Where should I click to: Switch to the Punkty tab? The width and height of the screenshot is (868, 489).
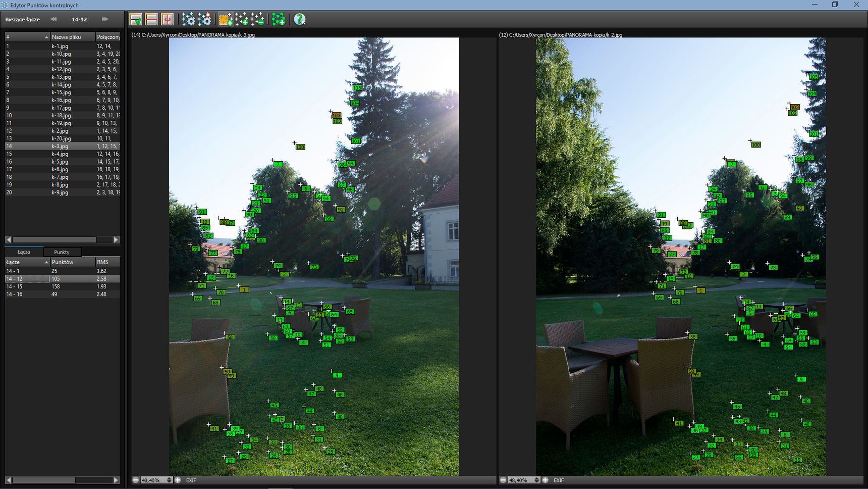(62, 252)
